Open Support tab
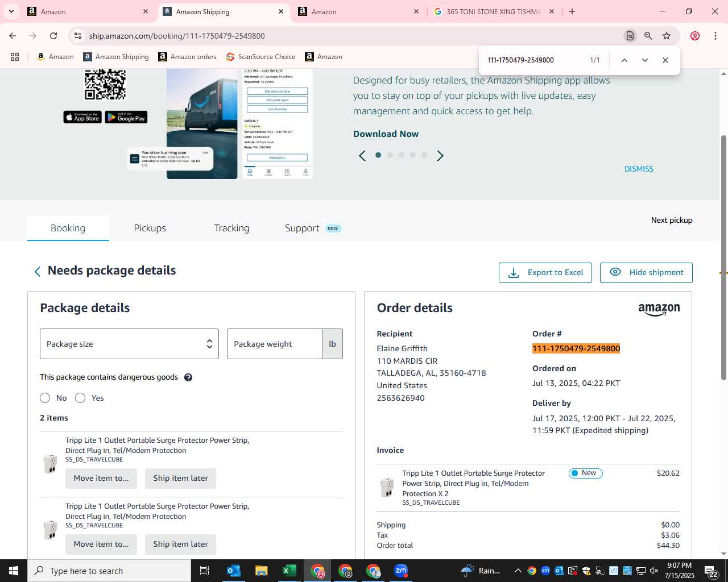 pyautogui.click(x=312, y=228)
